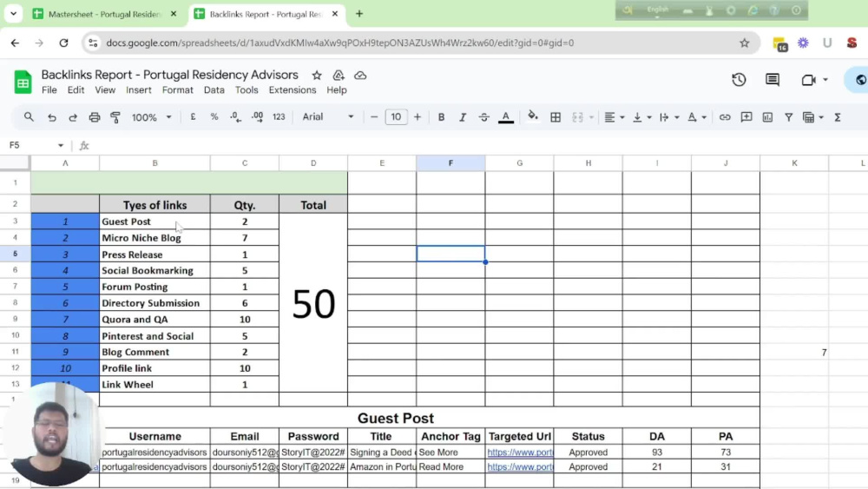Open the Tools menu
Screen dimensions: 868x489
click(x=247, y=89)
